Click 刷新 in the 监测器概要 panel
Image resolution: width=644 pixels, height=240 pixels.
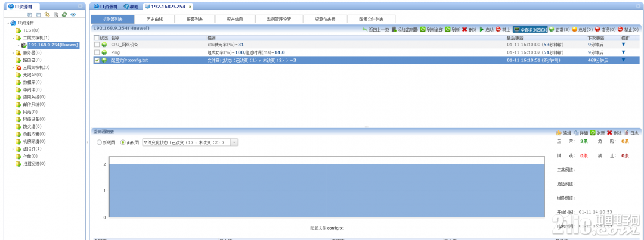[597, 133]
